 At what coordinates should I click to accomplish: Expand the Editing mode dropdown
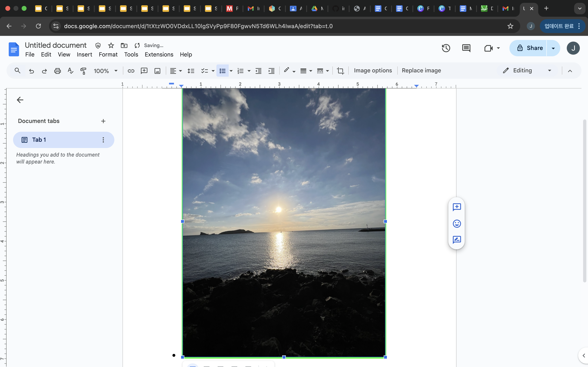549,70
